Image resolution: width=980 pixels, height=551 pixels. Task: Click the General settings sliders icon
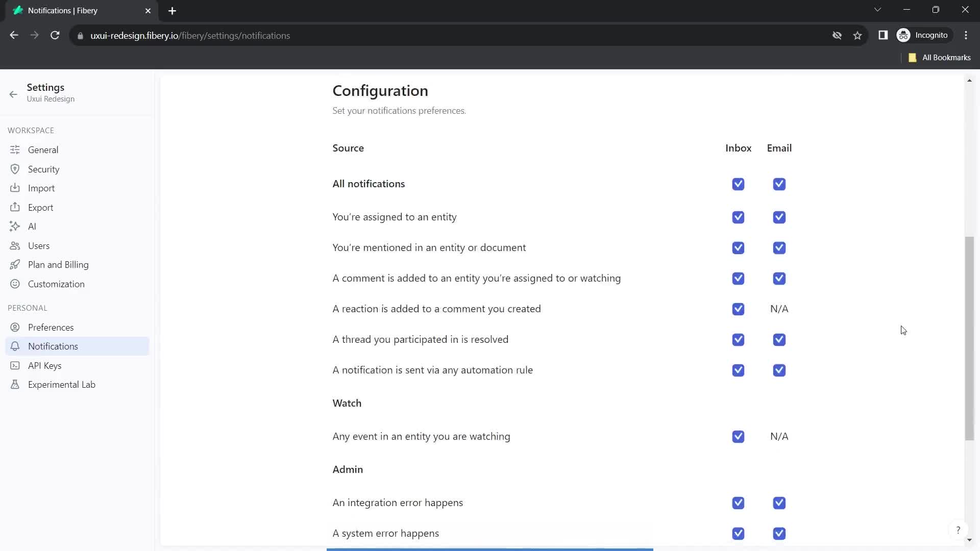coord(15,149)
